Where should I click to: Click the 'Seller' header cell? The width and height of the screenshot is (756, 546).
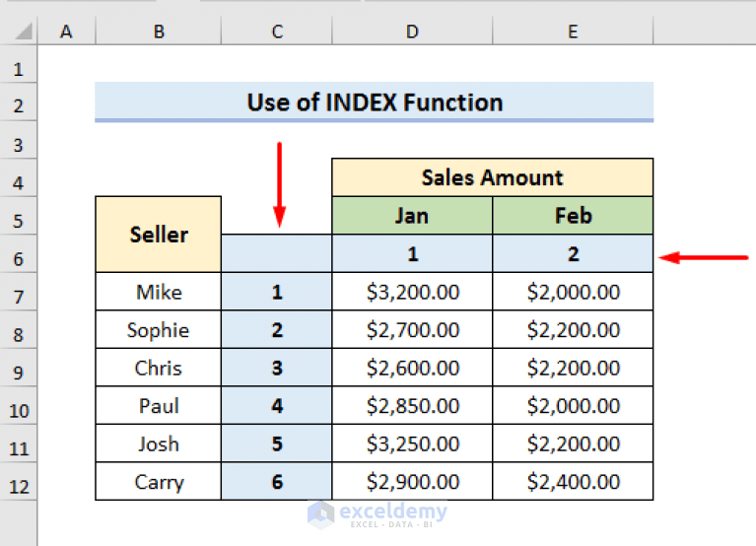click(159, 235)
